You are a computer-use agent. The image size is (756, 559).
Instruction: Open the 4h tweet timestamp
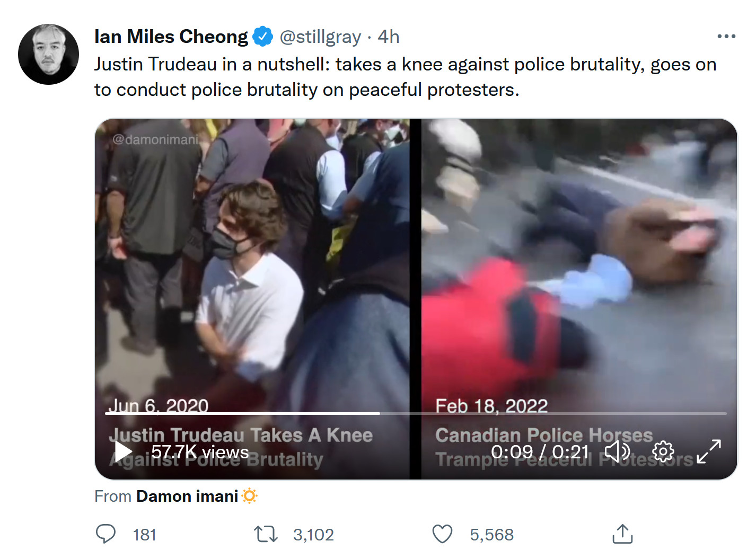coord(388,37)
